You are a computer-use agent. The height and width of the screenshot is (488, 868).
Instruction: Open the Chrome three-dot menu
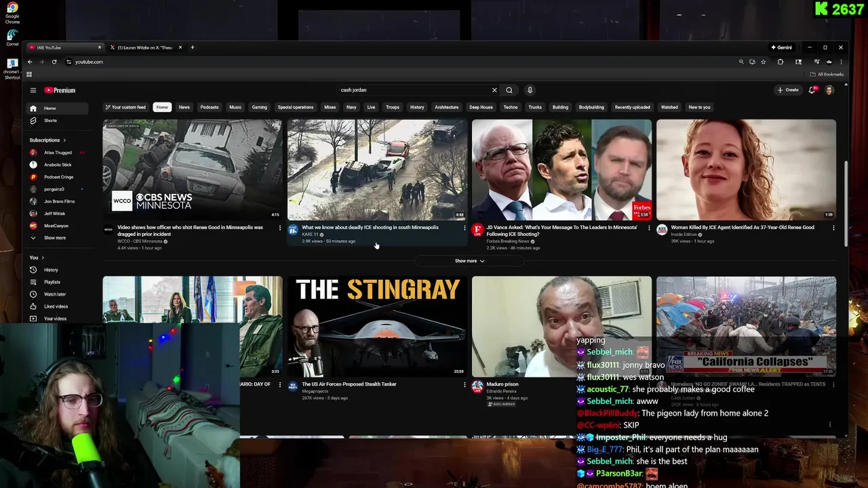841,62
